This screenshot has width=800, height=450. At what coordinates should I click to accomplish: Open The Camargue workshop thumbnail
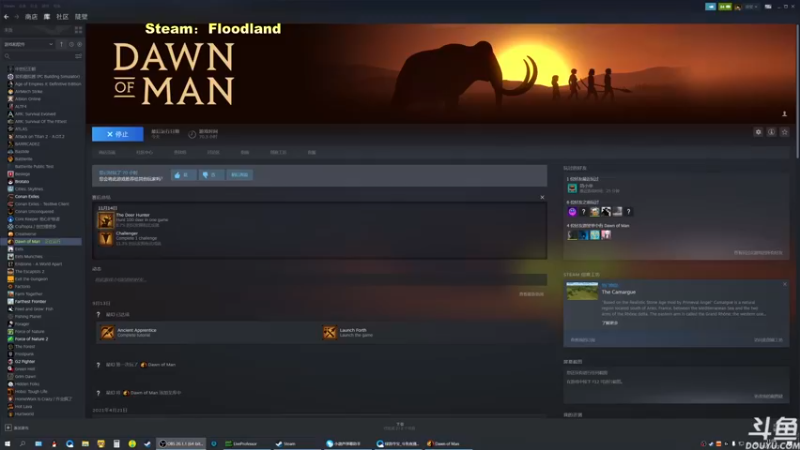point(582,291)
